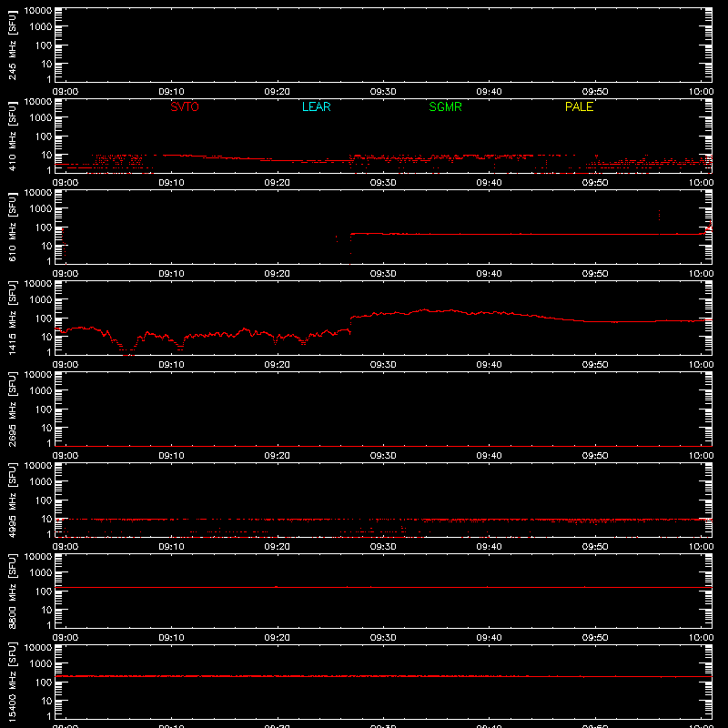Click the 10 tick on 8800 MHz axis
Image resolution: width=728 pixels, height=728 pixels.
pos(47,610)
